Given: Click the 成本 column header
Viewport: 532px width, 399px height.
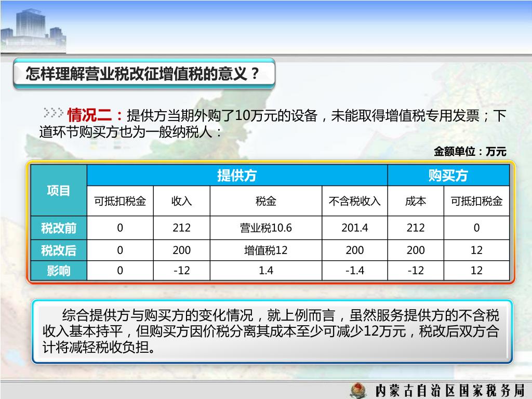Looking at the screenshot, I should point(416,201).
